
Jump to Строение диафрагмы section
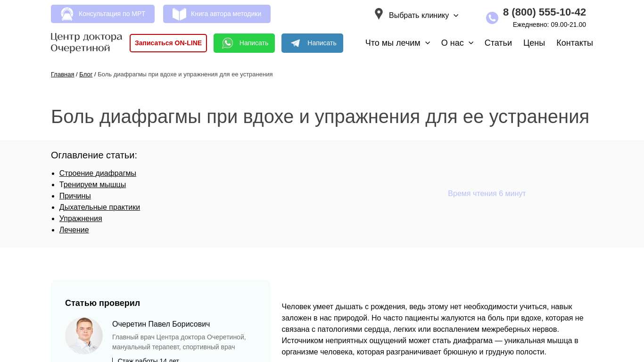pyautogui.click(x=98, y=173)
